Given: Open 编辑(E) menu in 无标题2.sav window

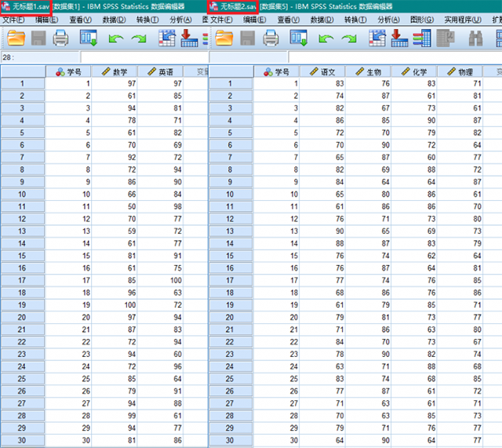Looking at the screenshot, I should 254,20.
